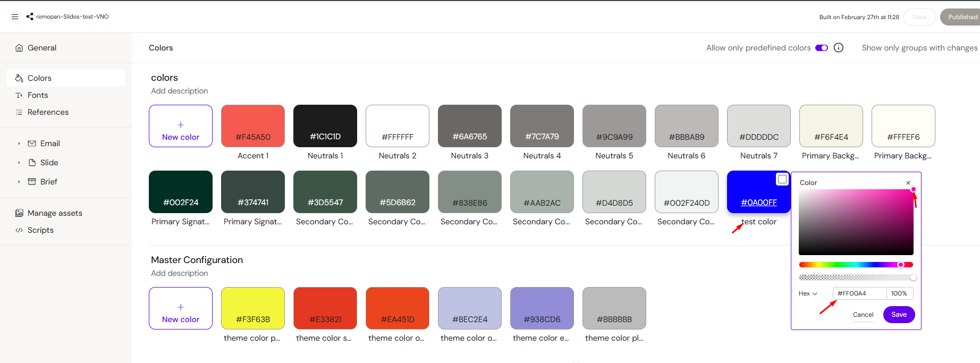Expand the Brief section arrow
This screenshot has height=363, width=980.
19,182
